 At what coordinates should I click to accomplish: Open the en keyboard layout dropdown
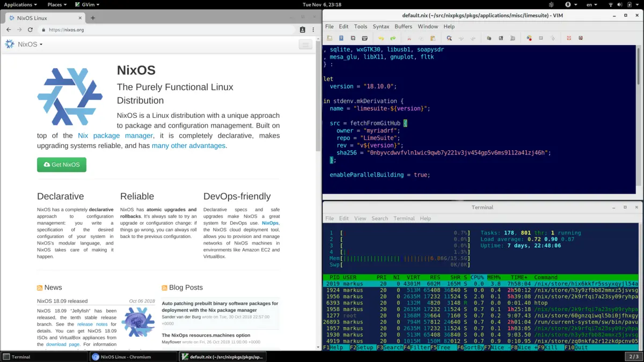(591, 4)
